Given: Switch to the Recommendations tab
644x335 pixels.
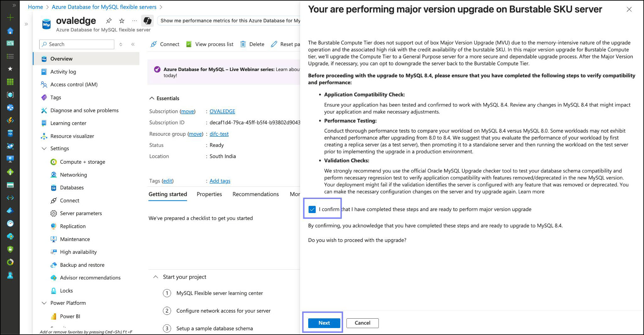Looking at the screenshot, I should (x=255, y=194).
